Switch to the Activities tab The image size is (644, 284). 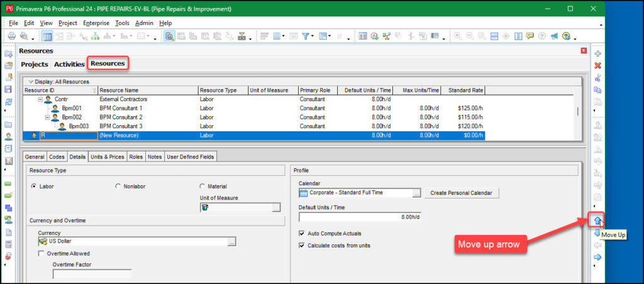tap(69, 64)
